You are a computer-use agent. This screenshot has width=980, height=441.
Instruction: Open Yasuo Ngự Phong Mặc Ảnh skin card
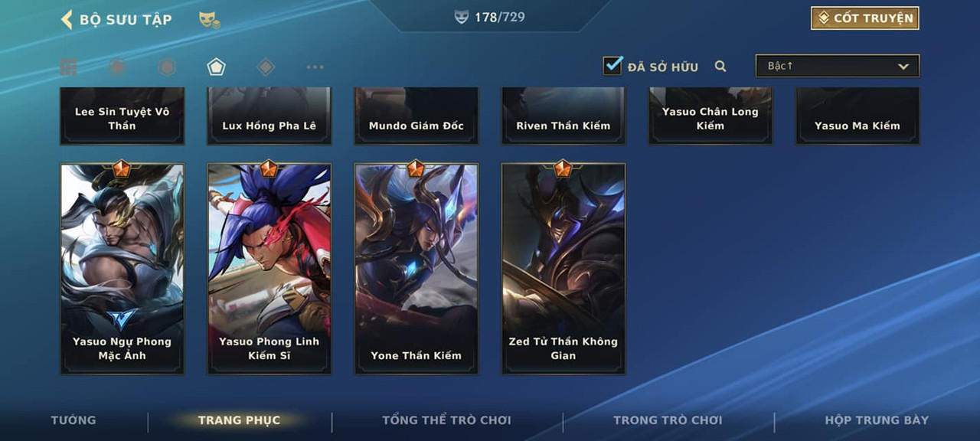click(x=122, y=268)
